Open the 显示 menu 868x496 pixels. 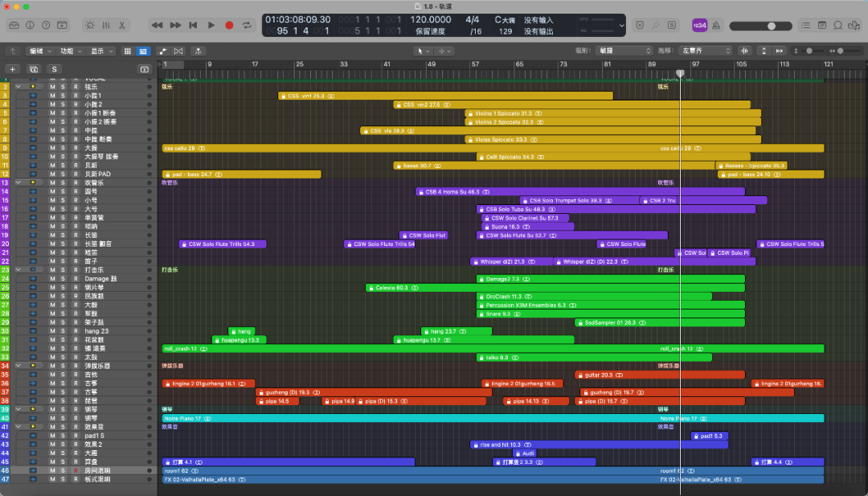tap(101, 51)
